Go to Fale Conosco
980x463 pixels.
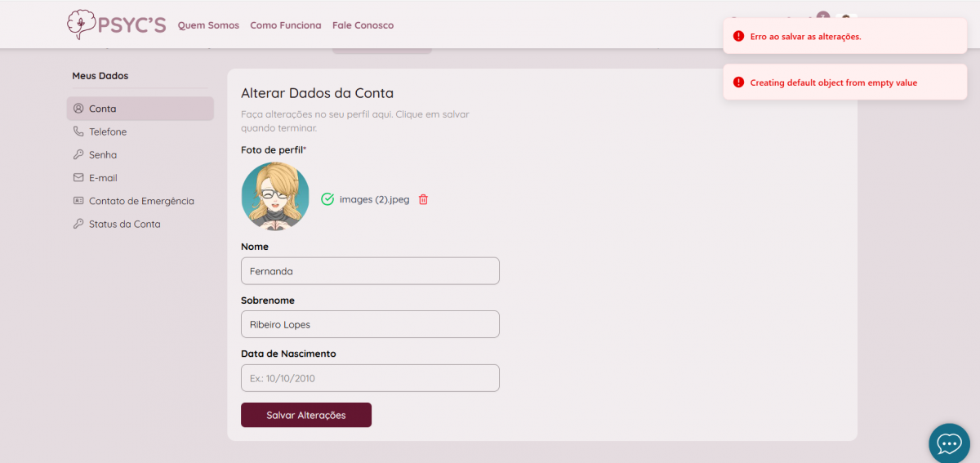pos(363,25)
